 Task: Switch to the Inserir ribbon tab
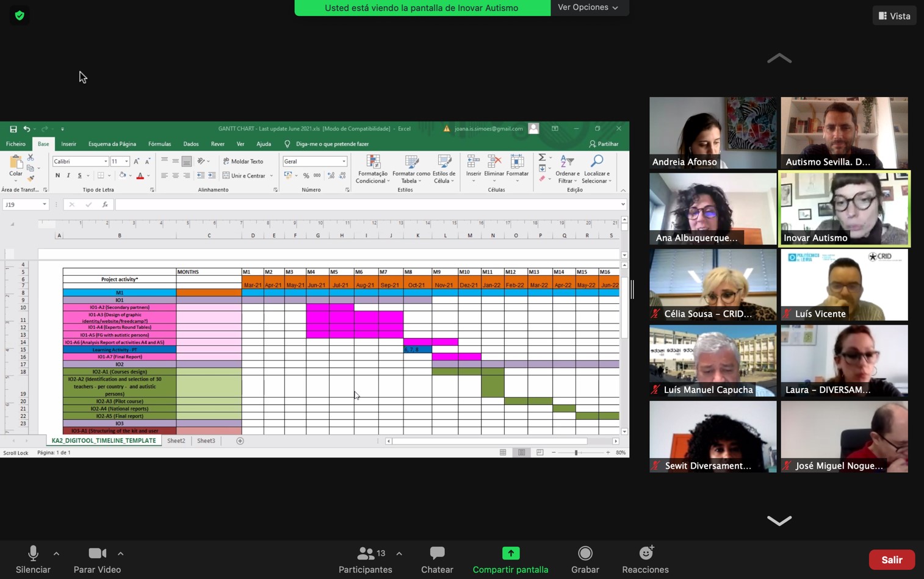click(x=68, y=144)
